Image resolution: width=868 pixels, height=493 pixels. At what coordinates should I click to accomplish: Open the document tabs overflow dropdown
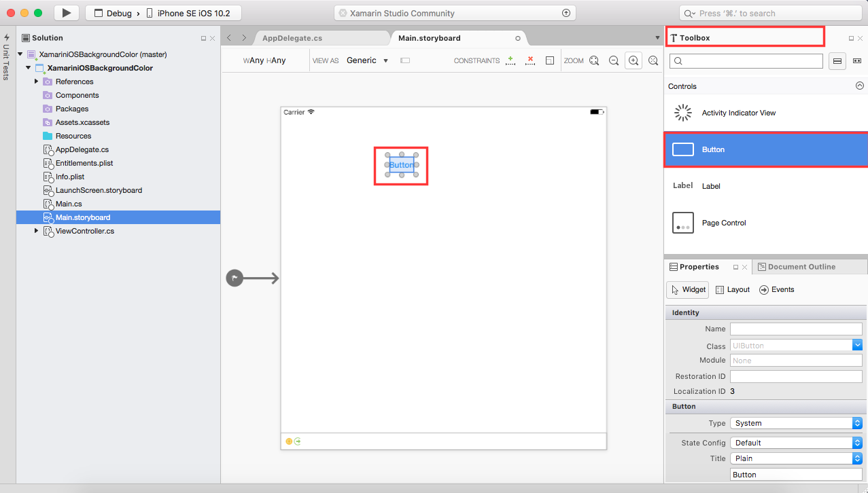[657, 38]
